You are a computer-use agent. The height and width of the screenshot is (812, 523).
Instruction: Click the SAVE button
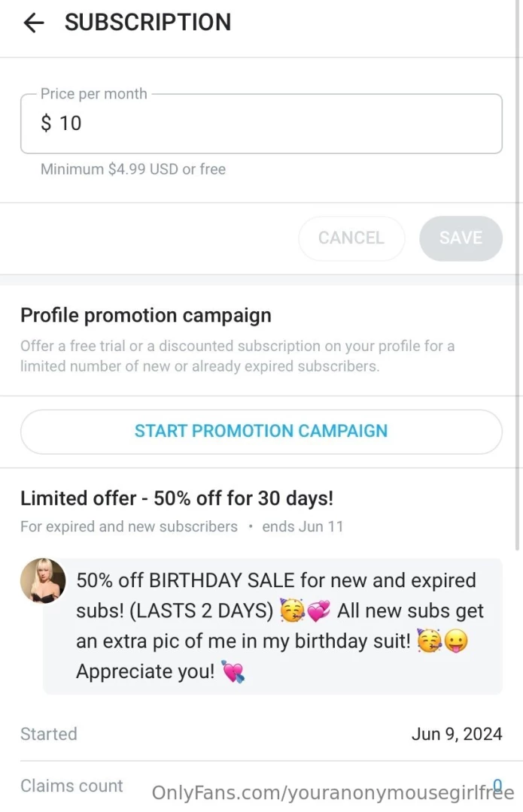coord(460,238)
